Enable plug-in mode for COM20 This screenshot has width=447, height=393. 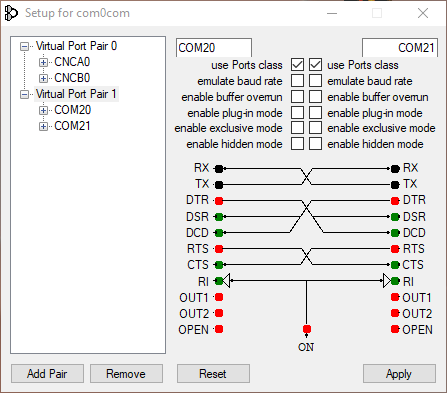coord(297,113)
